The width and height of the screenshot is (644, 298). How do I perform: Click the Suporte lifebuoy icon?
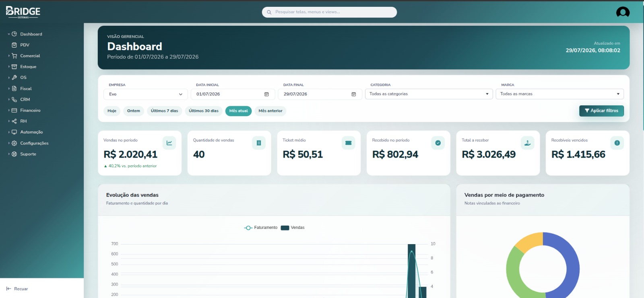click(14, 154)
